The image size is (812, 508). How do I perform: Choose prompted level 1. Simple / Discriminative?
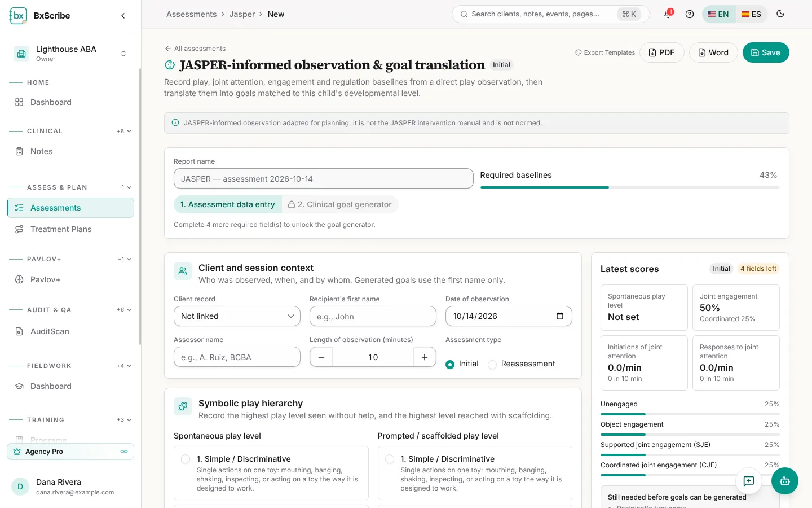click(475, 473)
